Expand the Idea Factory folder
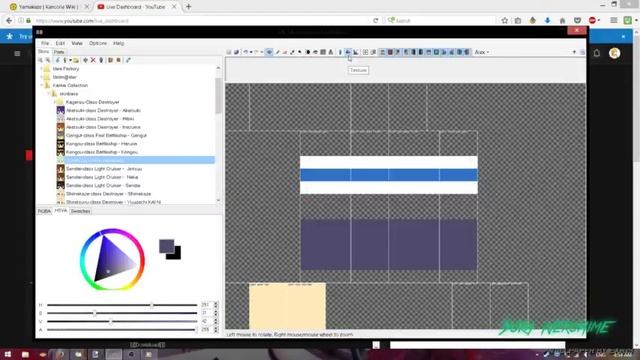Viewport: 640px width, 360px height. pyautogui.click(x=41, y=69)
